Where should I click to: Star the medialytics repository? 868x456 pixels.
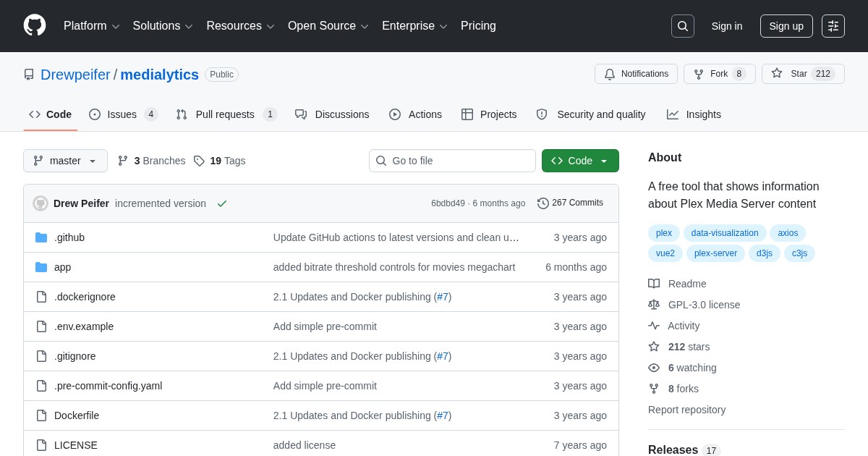(x=803, y=74)
